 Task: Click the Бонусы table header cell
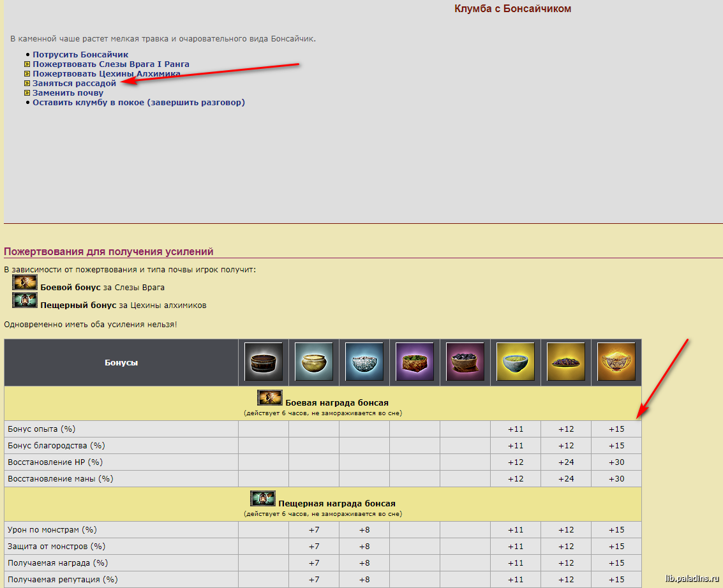click(x=121, y=363)
